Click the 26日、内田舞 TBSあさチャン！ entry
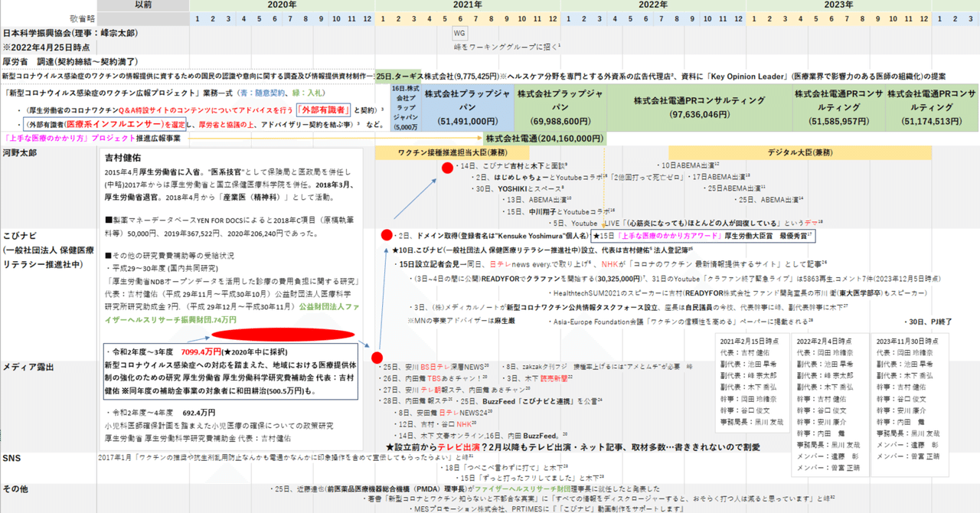The width and height of the screenshot is (980, 513). [433, 378]
